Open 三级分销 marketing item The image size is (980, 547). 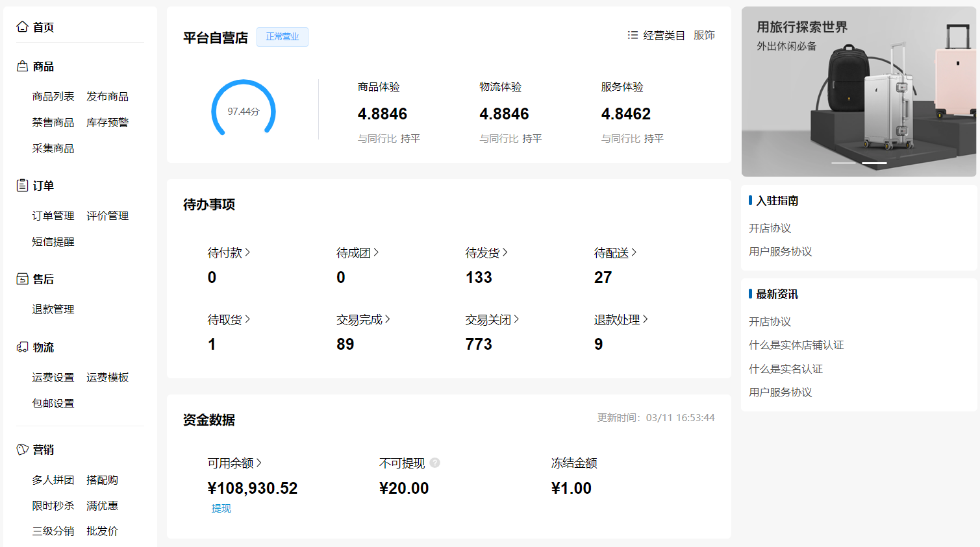click(53, 531)
